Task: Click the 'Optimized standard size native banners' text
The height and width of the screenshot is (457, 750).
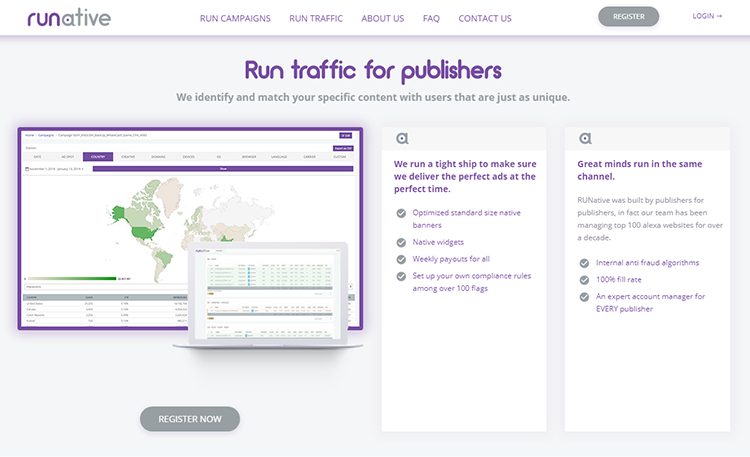Action: [x=466, y=219]
